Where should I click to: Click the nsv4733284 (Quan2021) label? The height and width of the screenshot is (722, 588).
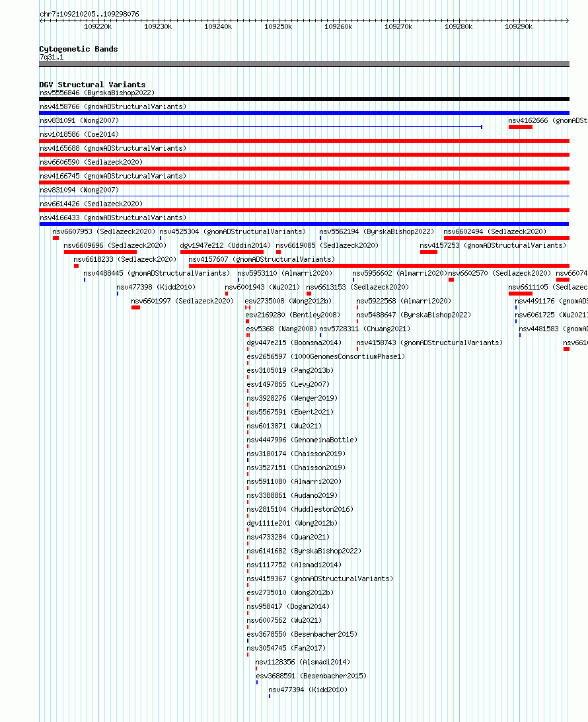pos(289,537)
